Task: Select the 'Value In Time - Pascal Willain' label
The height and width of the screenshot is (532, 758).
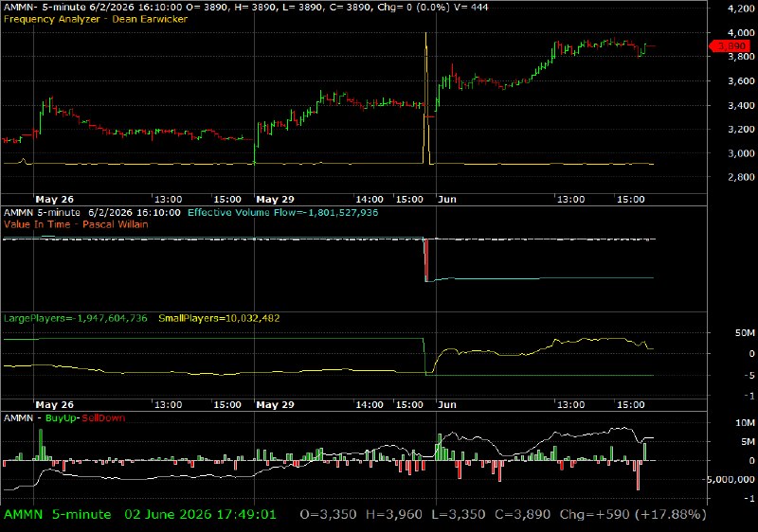Action: [x=76, y=224]
